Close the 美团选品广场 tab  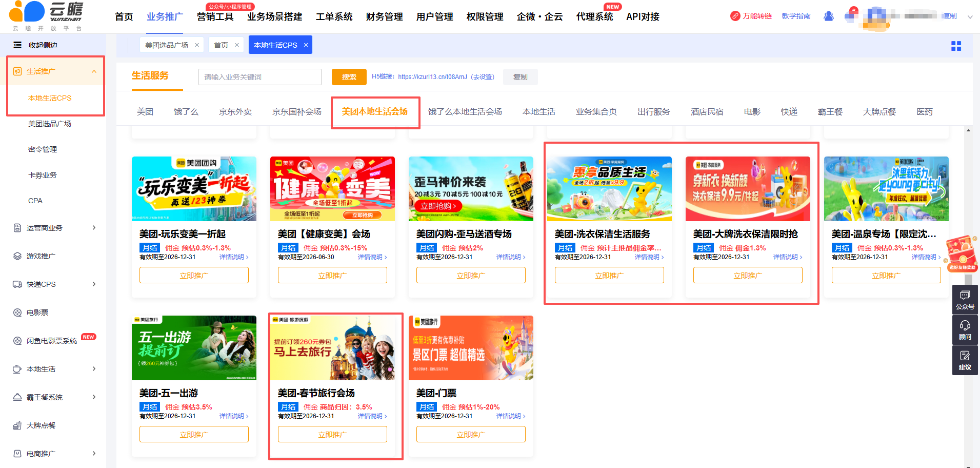pos(197,45)
